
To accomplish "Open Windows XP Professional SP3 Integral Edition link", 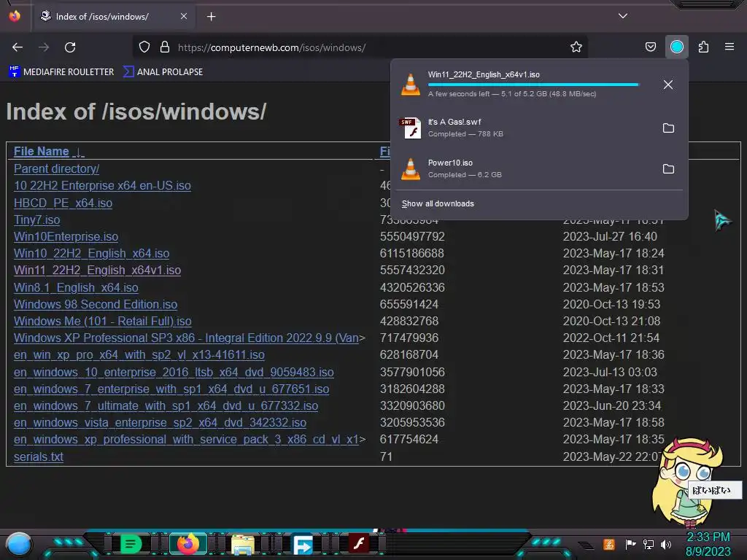I will [186, 338].
